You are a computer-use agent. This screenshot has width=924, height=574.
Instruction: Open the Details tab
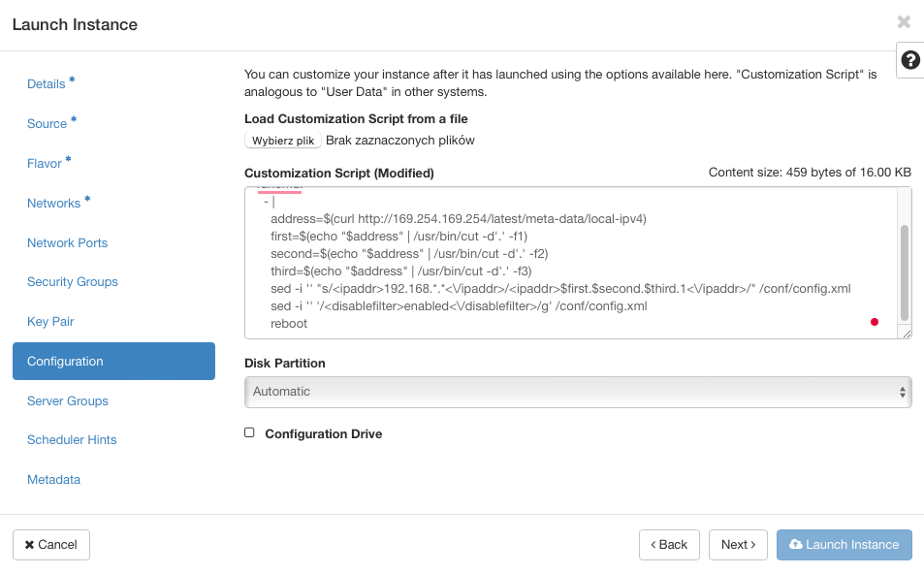click(47, 84)
